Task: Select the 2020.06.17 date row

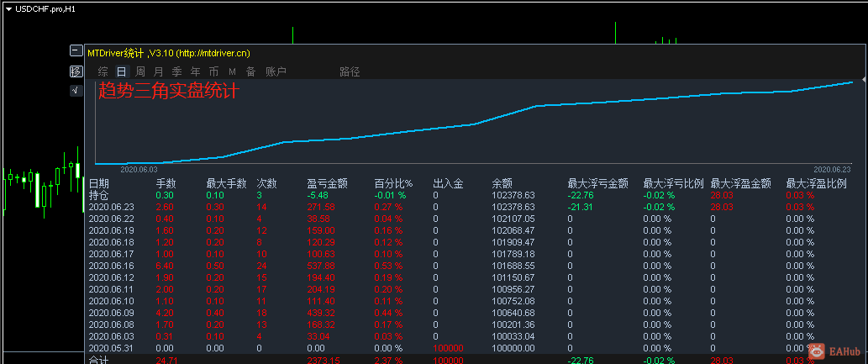Action: [112, 254]
